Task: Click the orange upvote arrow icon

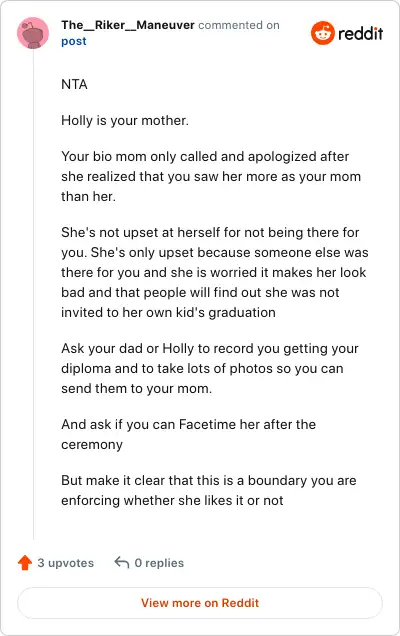Action: point(25,563)
